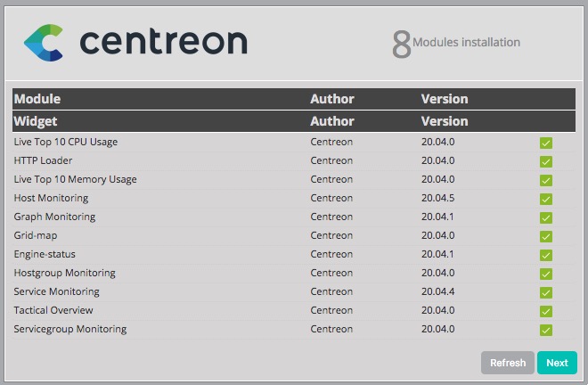Uncheck the Servicegroup Monitoring widget
This screenshot has width=588, height=385.
click(546, 330)
